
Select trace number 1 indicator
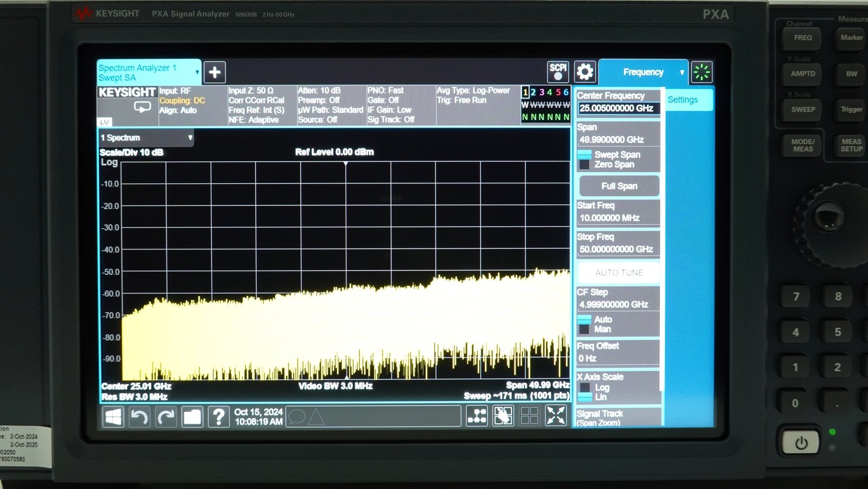tap(525, 92)
